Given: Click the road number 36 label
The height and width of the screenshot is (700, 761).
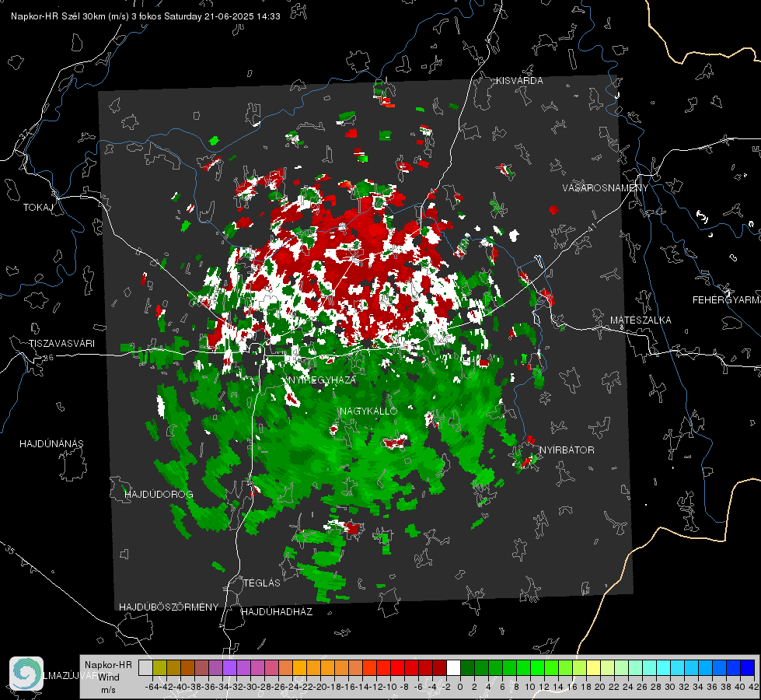Looking at the screenshot, I should click(48, 358).
